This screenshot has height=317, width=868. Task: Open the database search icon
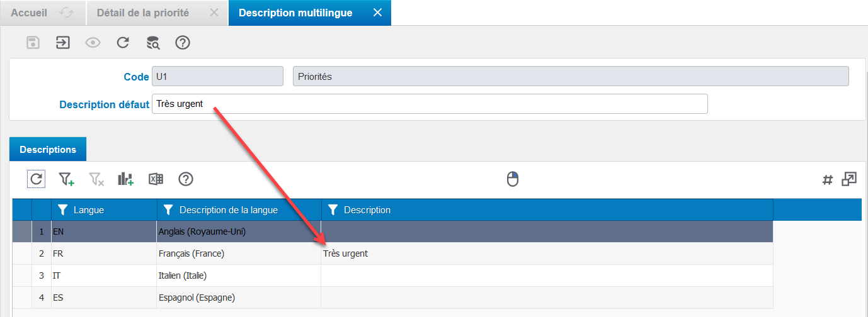(x=153, y=43)
